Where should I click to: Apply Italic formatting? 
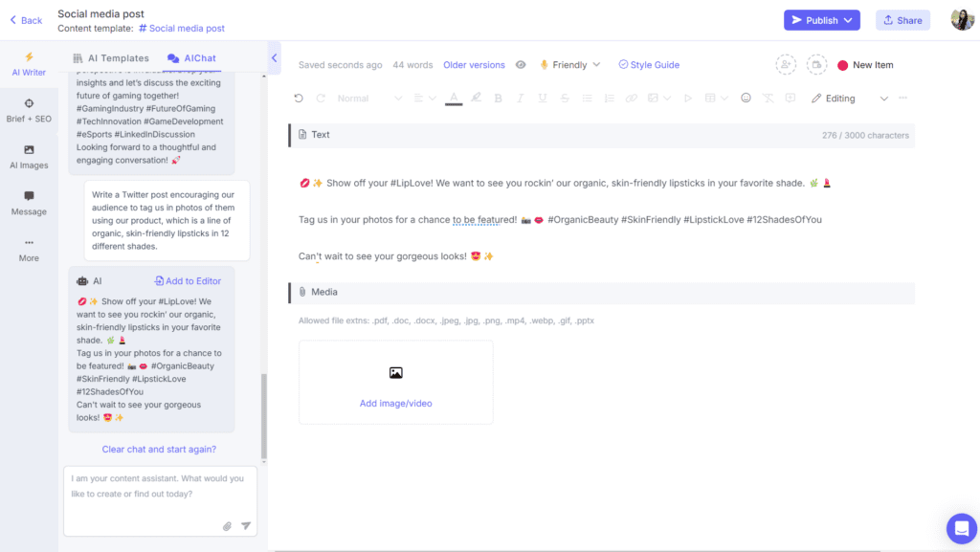pos(519,98)
